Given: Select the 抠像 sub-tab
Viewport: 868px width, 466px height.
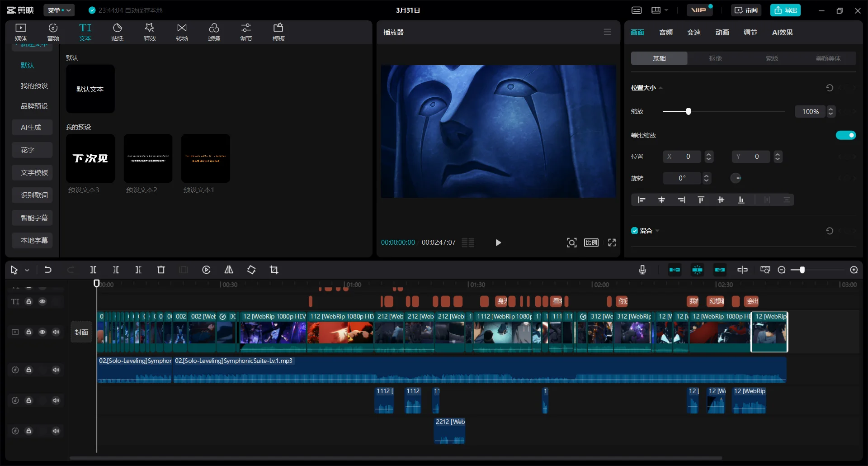Looking at the screenshot, I should [716, 58].
